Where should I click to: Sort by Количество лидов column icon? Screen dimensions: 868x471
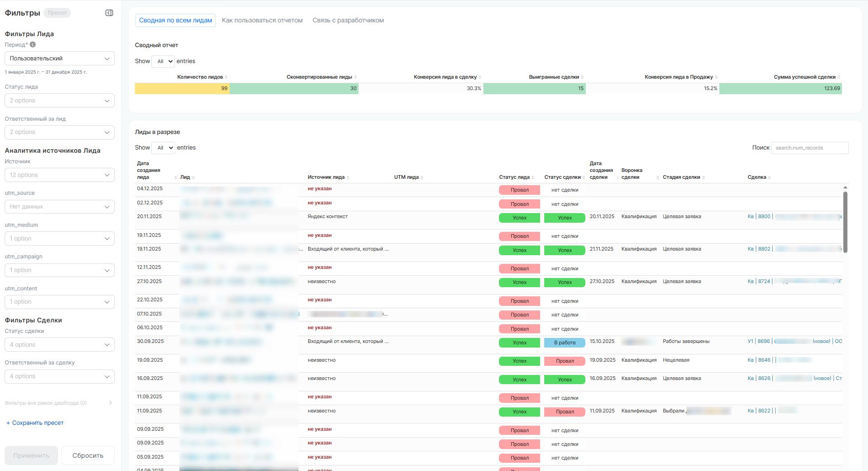pos(226,77)
